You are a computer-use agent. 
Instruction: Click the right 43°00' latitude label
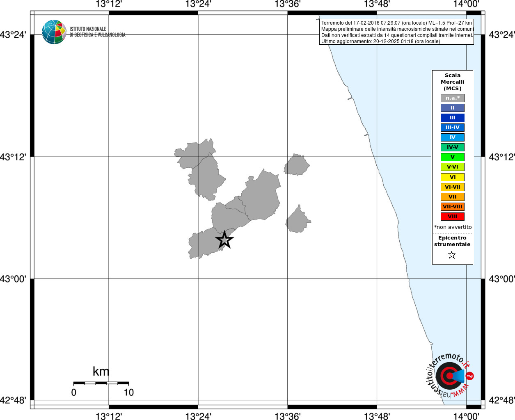501,279
